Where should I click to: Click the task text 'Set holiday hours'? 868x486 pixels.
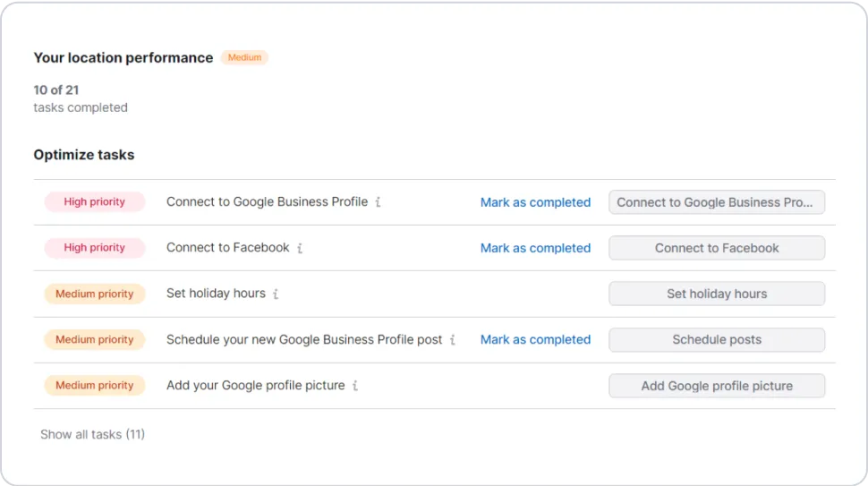[x=216, y=294]
